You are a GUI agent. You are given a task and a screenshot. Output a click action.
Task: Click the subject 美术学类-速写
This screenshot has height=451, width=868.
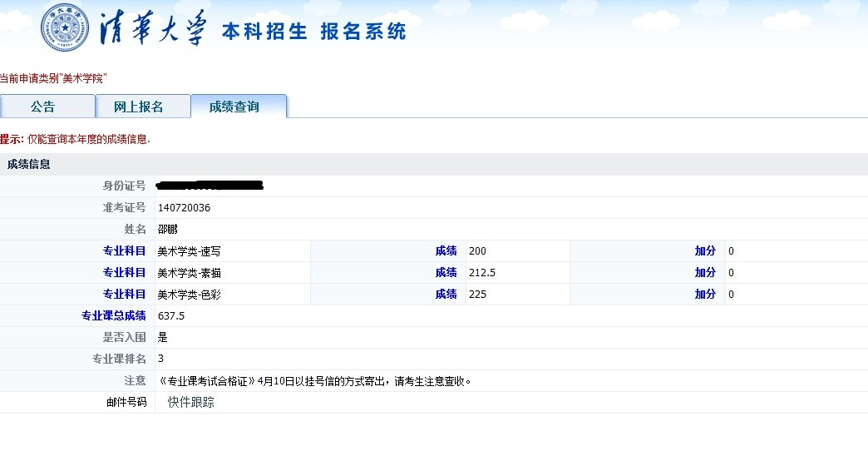(189, 251)
